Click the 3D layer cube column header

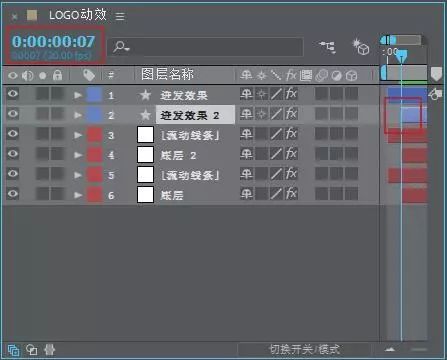click(x=351, y=76)
